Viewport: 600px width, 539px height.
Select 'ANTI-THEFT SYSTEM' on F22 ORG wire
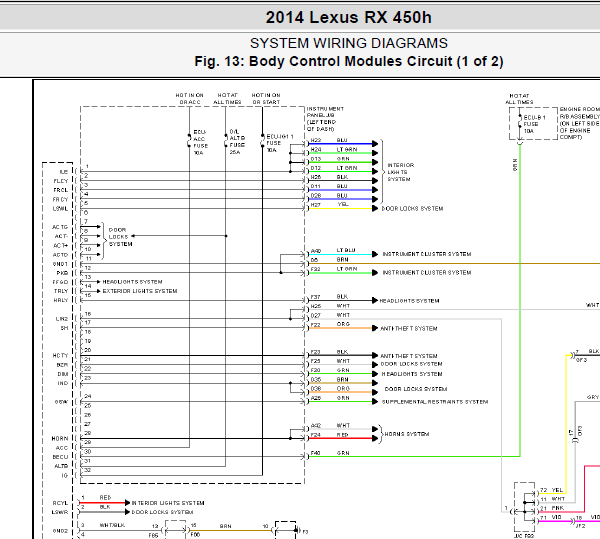tap(409, 328)
